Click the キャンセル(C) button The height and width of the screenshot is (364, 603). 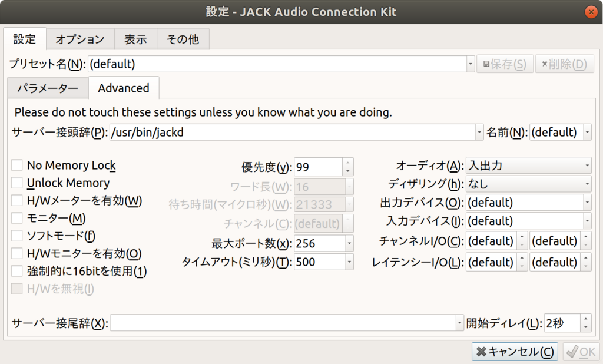(515, 351)
